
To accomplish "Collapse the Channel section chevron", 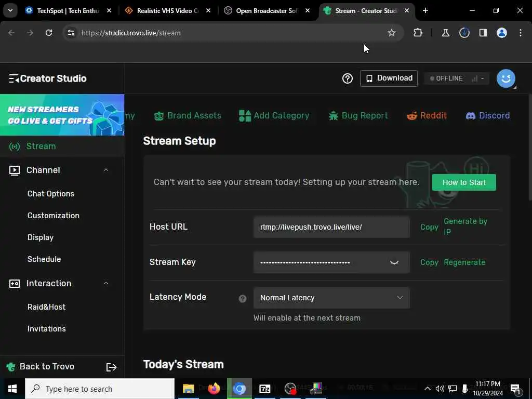I will 106,170.
